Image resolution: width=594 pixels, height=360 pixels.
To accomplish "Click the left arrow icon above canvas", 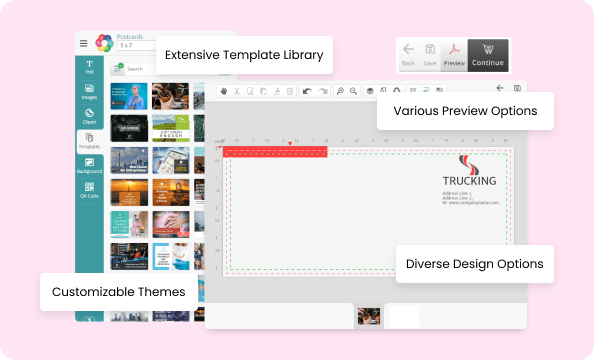I will 500,88.
